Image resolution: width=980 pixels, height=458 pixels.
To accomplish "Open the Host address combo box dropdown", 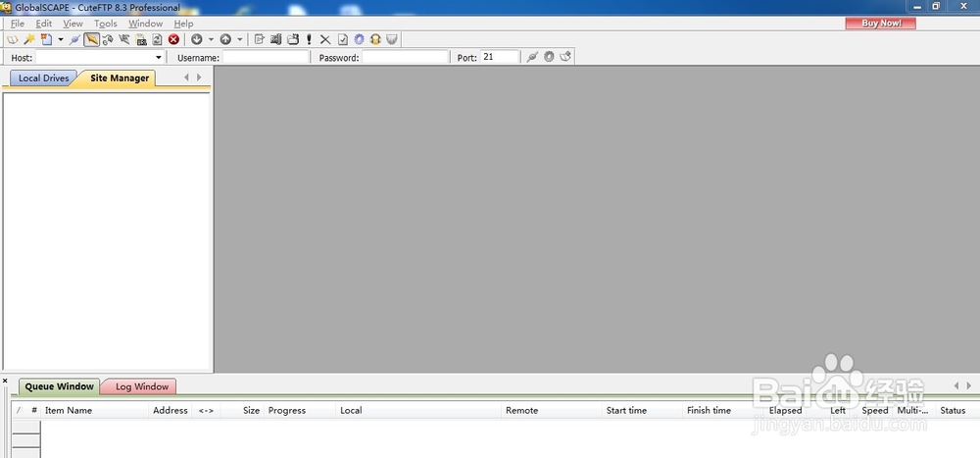I will (159, 58).
